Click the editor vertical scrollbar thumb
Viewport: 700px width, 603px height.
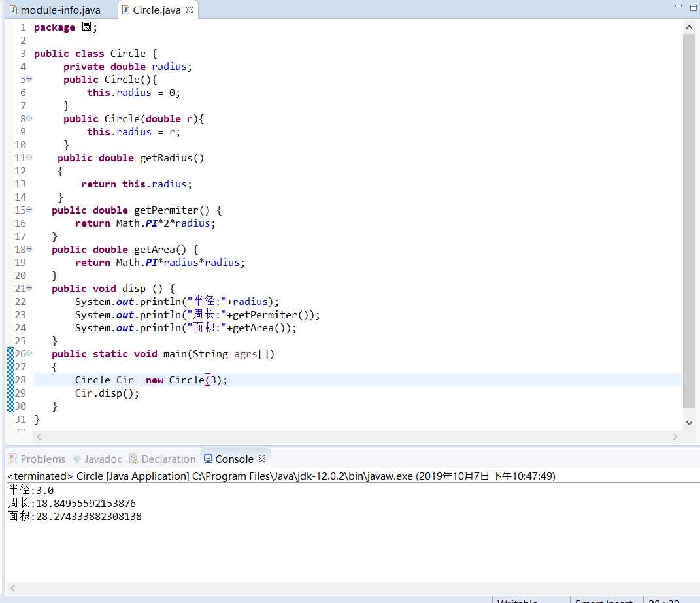[689, 221]
